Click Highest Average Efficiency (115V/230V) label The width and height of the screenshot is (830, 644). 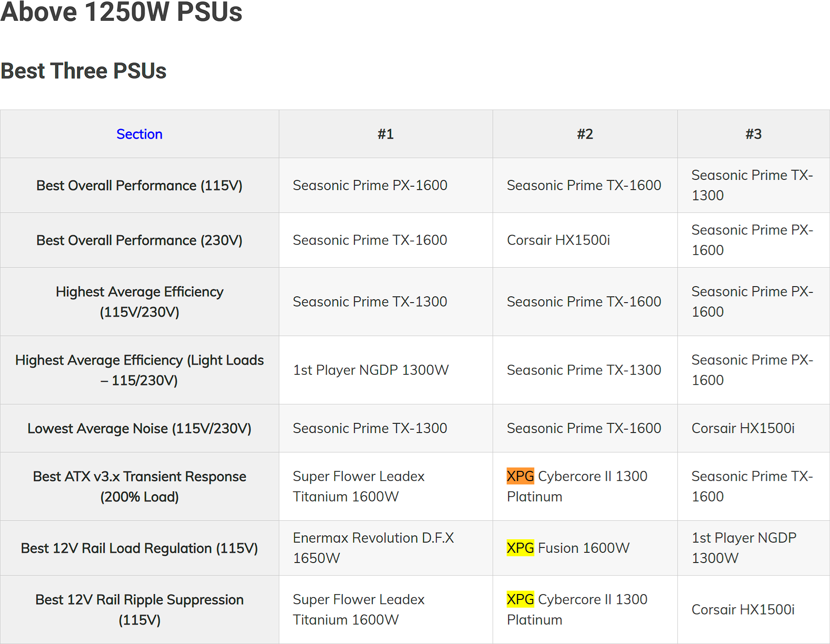pos(139,302)
